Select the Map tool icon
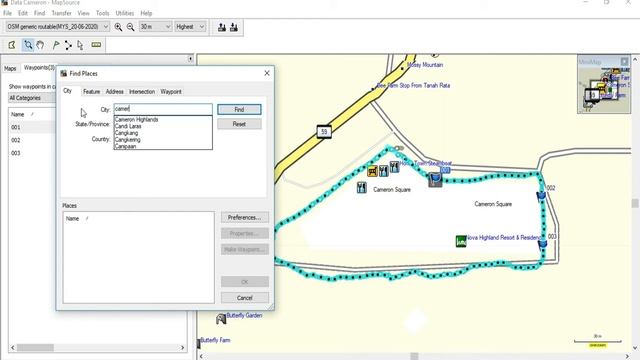The height and width of the screenshot is (360, 640). pos(12,45)
